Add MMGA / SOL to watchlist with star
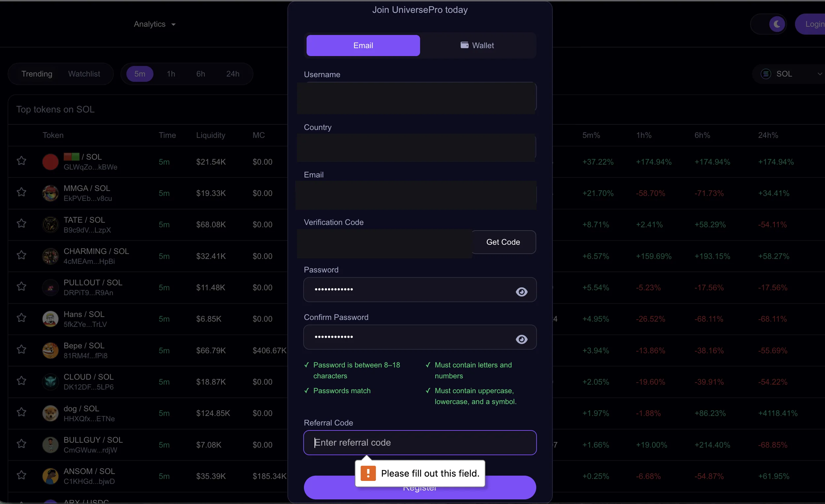This screenshot has width=825, height=504. click(21, 192)
